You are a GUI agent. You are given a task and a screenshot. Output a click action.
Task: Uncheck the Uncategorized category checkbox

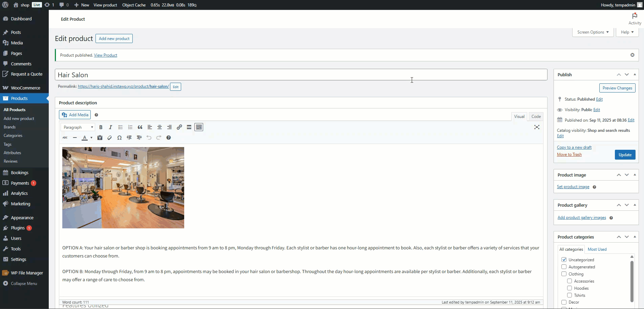[564, 260]
